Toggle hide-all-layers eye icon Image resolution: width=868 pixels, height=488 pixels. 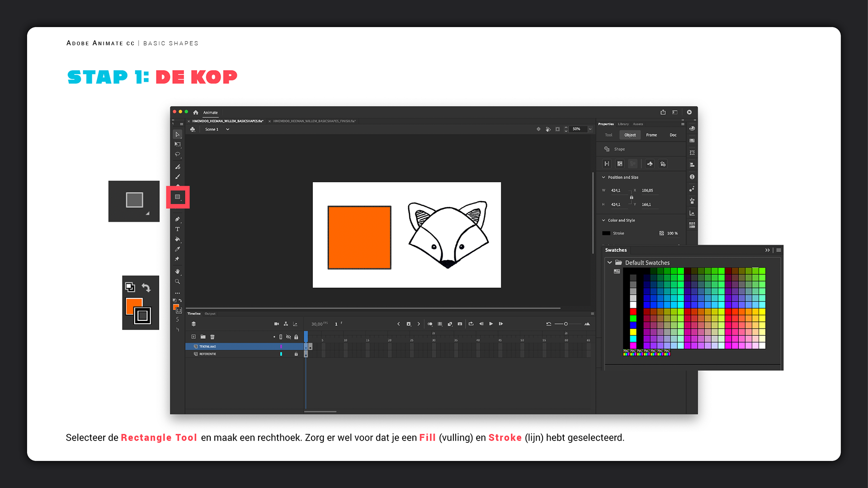click(x=288, y=337)
